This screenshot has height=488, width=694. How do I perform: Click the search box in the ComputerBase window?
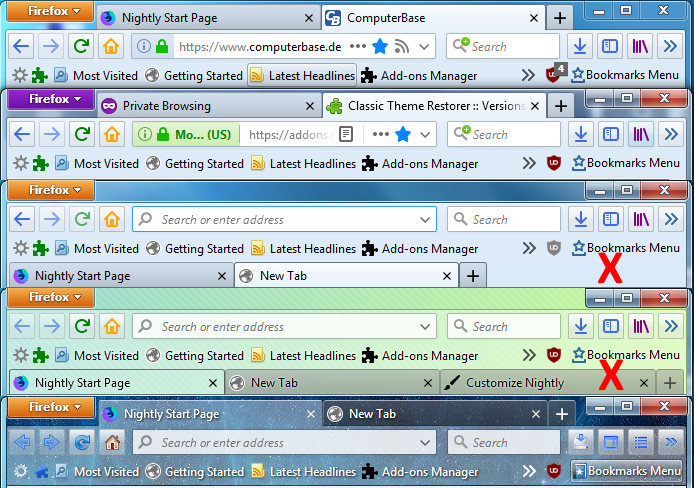[503, 46]
